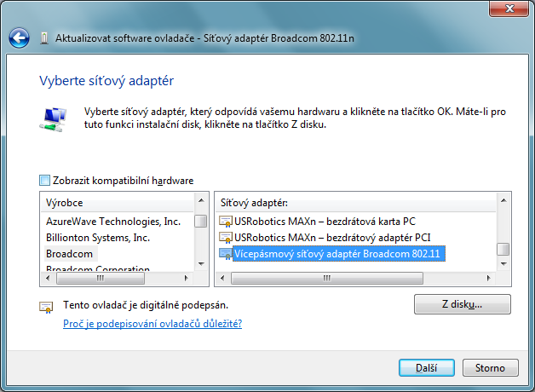Image resolution: width=535 pixels, height=392 pixels.
Task: Click the manufacturer list left arrow
Action: pos(48,278)
